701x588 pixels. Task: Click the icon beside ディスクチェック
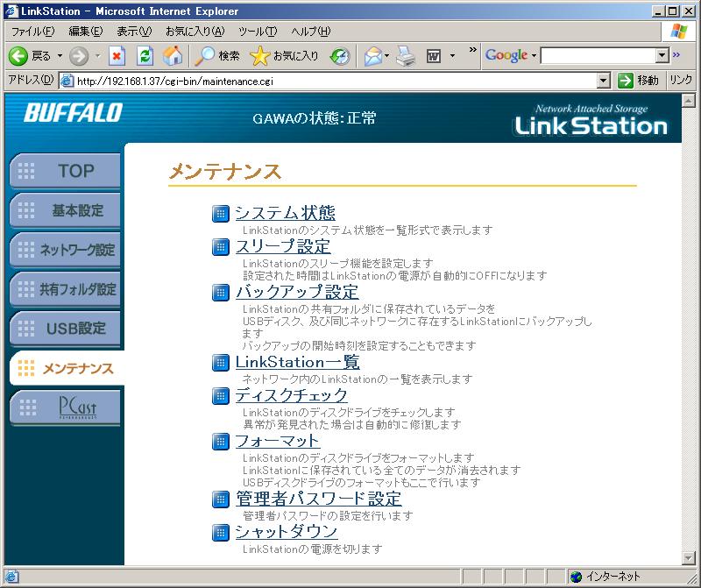pos(221,396)
